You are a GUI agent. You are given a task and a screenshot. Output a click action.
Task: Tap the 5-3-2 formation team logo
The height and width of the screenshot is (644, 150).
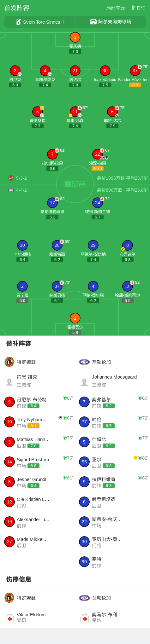[x=11, y=178]
